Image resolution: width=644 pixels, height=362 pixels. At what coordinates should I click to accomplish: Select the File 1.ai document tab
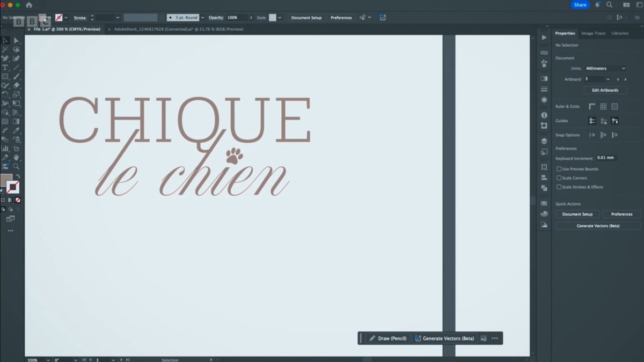(67, 29)
